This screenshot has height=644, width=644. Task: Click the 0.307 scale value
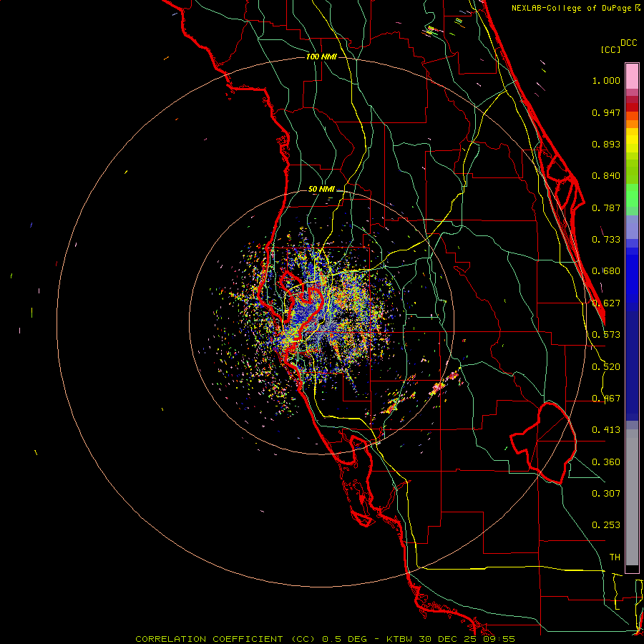pyautogui.click(x=606, y=494)
